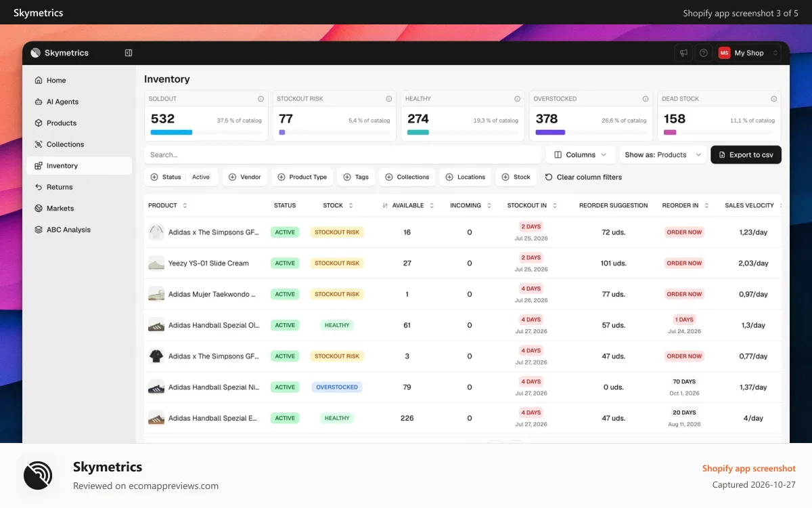Click the plus icon on the Vendor filter

point(232,177)
